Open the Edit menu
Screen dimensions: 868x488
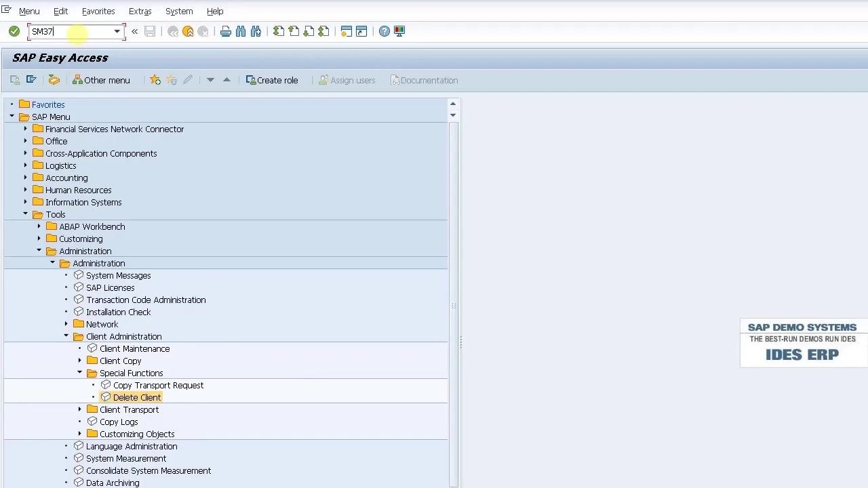pos(60,11)
